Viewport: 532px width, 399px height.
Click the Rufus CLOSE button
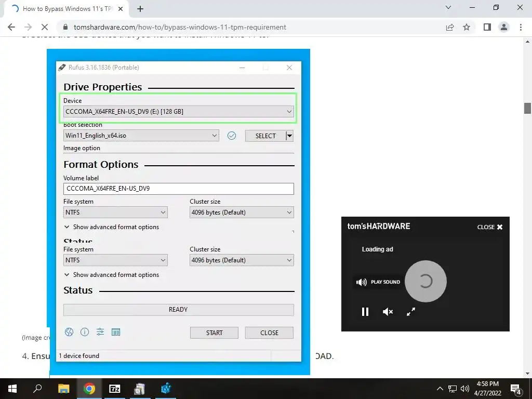(269, 333)
